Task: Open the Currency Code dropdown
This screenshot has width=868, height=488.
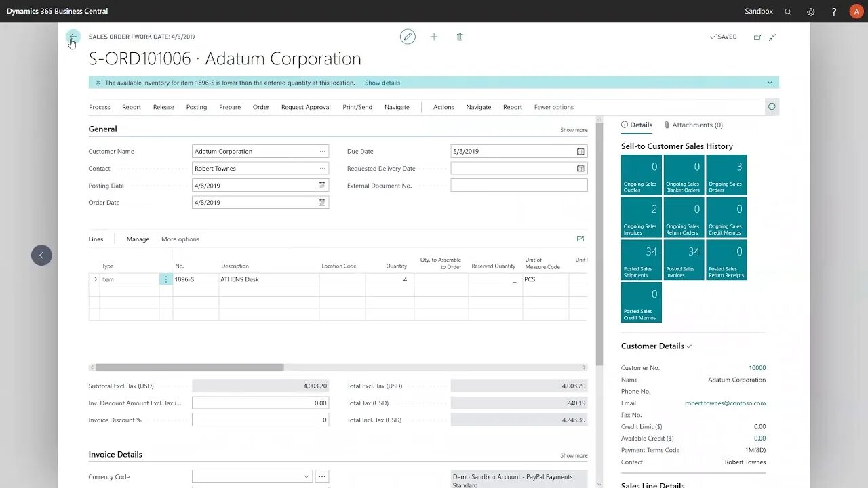Action: tap(306, 477)
